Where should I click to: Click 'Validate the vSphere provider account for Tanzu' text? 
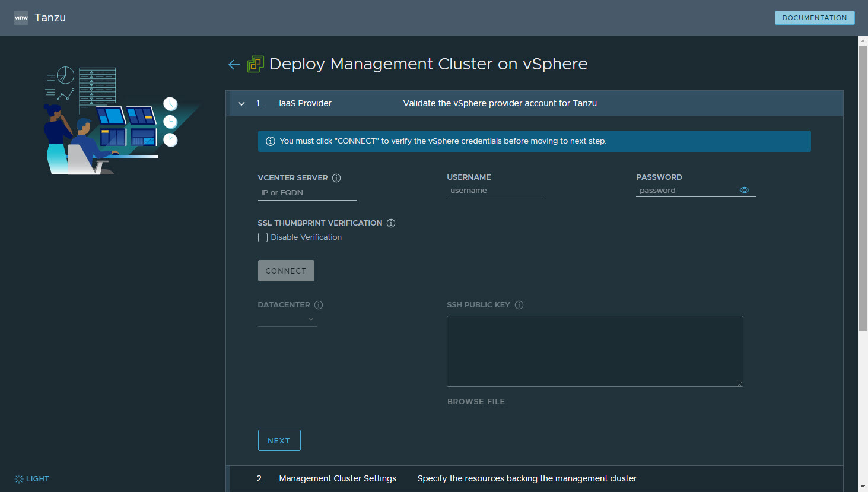point(500,103)
